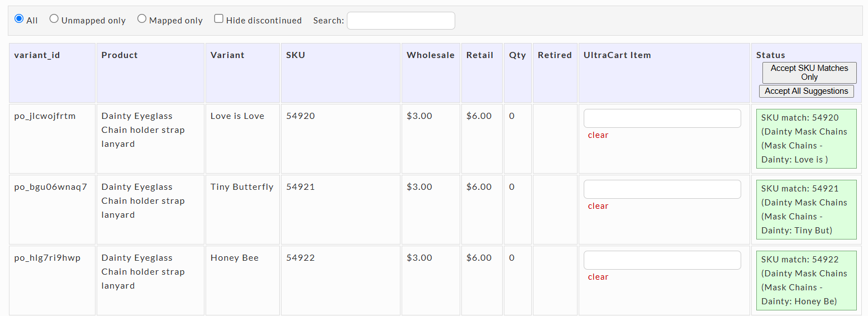Focus the UltraCart Item field for SKU 54922
This screenshot has height=316, width=868.
pos(662,260)
